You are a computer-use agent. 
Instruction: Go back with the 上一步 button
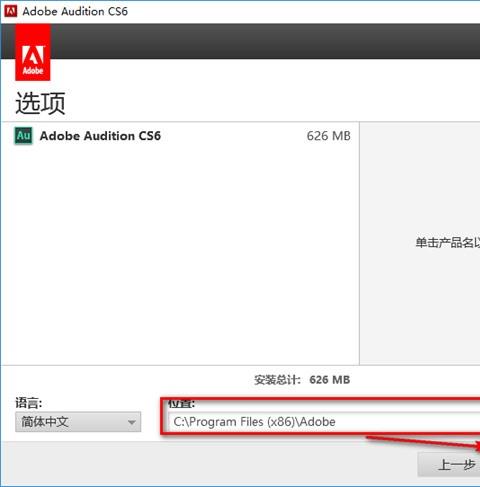(449, 464)
